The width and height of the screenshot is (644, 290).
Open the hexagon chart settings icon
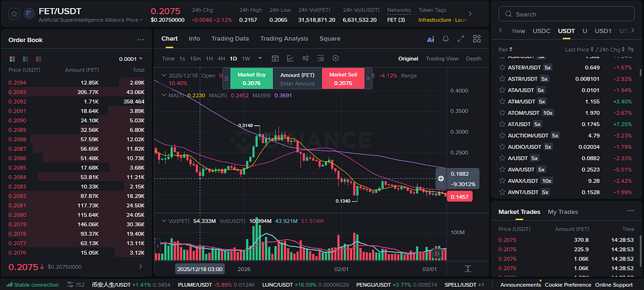[336, 59]
